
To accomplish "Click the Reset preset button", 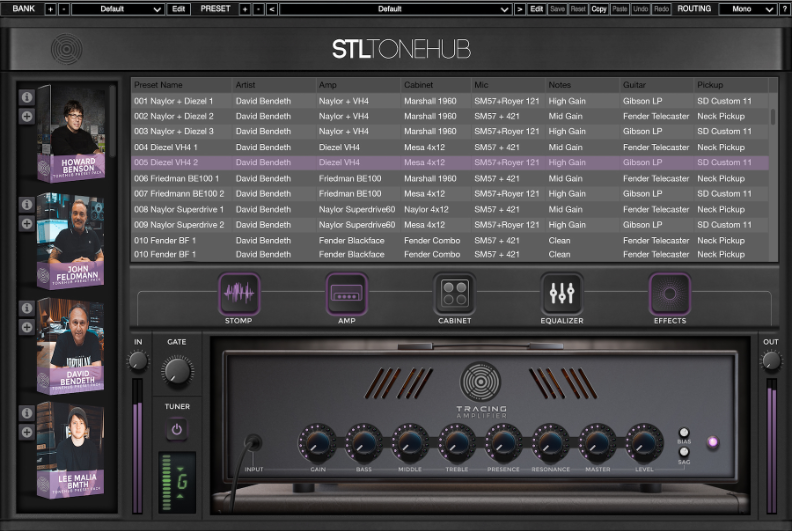I will (x=578, y=9).
